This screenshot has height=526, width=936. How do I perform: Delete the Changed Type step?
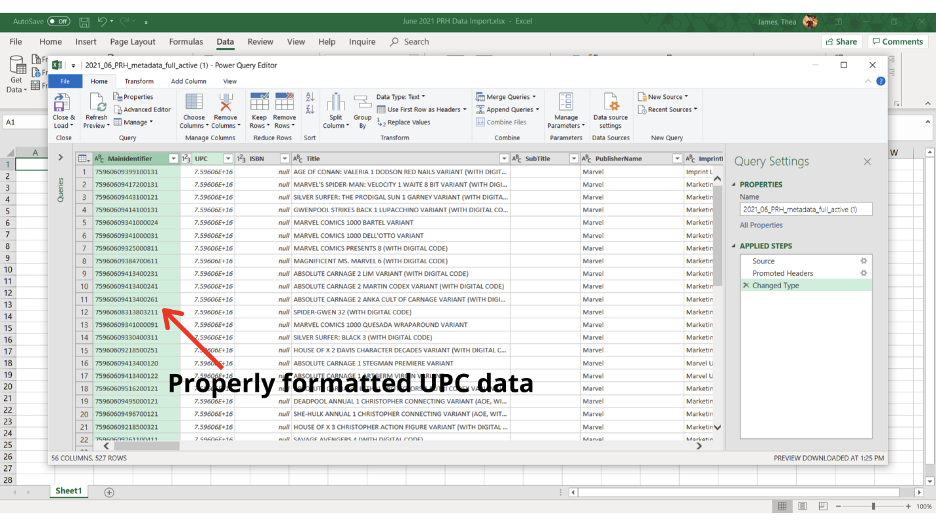pyautogui.click(x=746, y=286)
